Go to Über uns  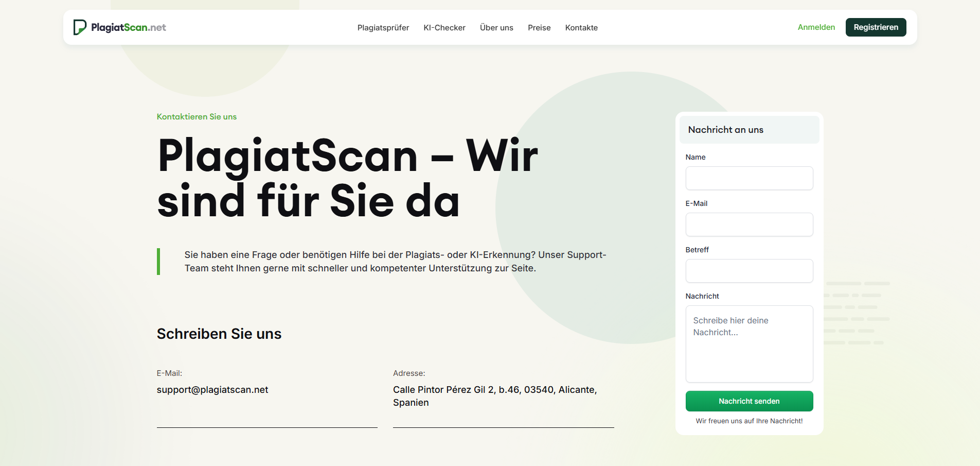(496, 28)
